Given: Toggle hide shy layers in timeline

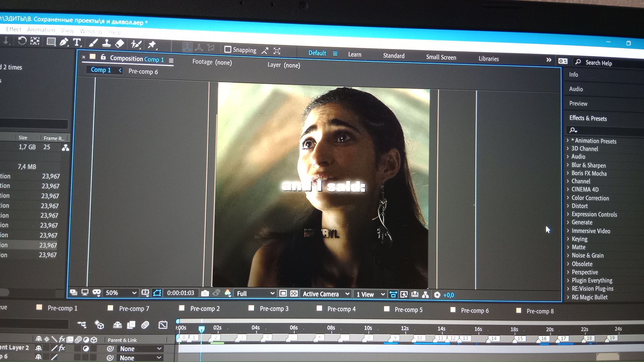Looking at the screenshot, I should (x=117, y=324).
